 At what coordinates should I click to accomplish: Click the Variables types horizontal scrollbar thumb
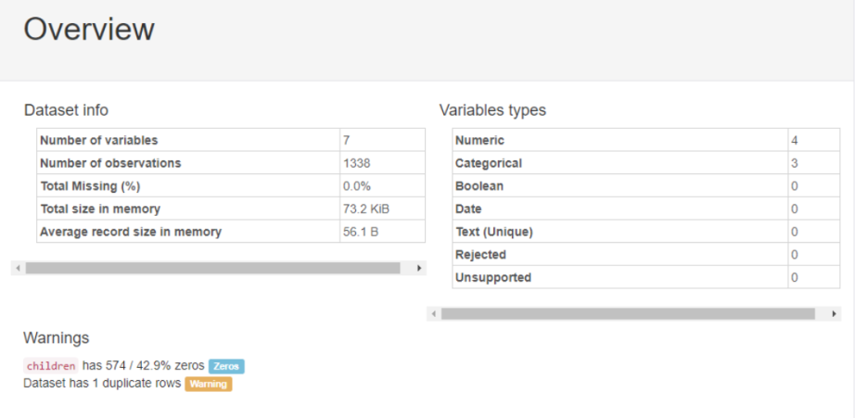tap(628, 314)
